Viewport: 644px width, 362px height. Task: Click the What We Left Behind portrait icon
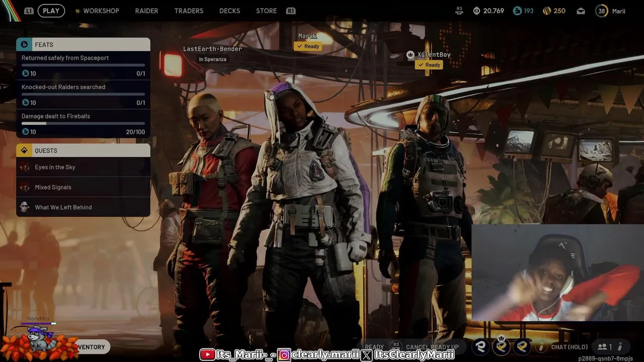click(24, 207)
